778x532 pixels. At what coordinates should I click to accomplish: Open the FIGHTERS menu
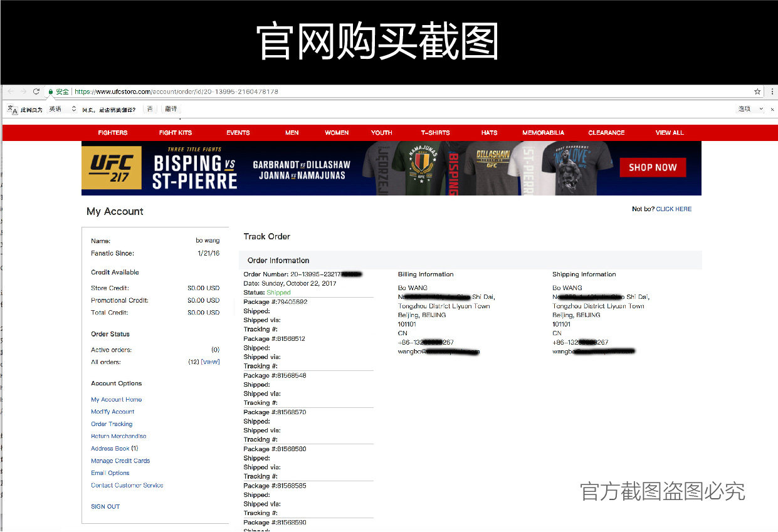coord(113,133)
